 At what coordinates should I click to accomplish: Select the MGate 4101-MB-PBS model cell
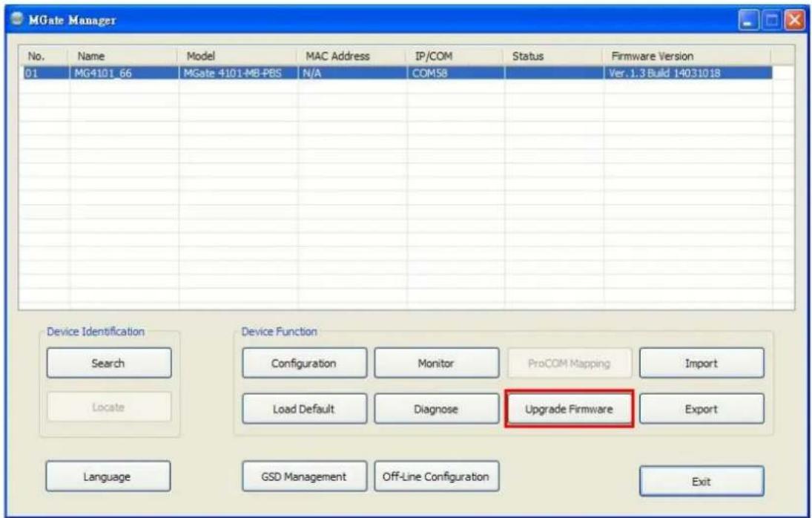click(x=238, y=73)
